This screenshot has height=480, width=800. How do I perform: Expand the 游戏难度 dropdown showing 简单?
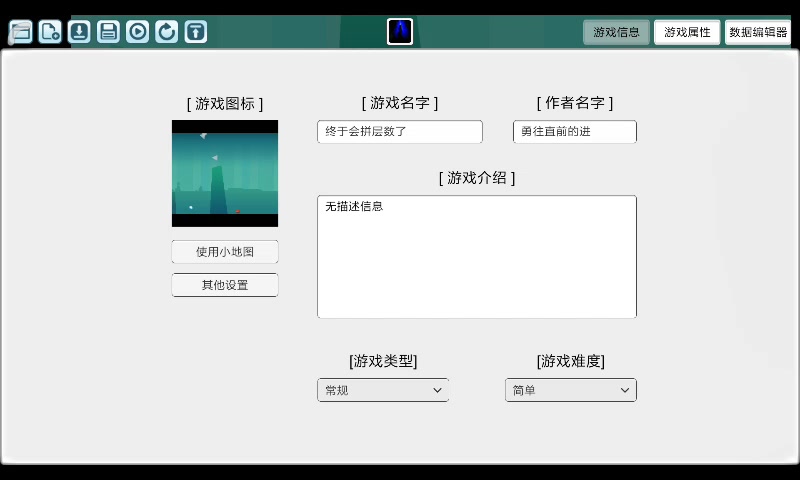pyautogui.click(x=570, y=390)
